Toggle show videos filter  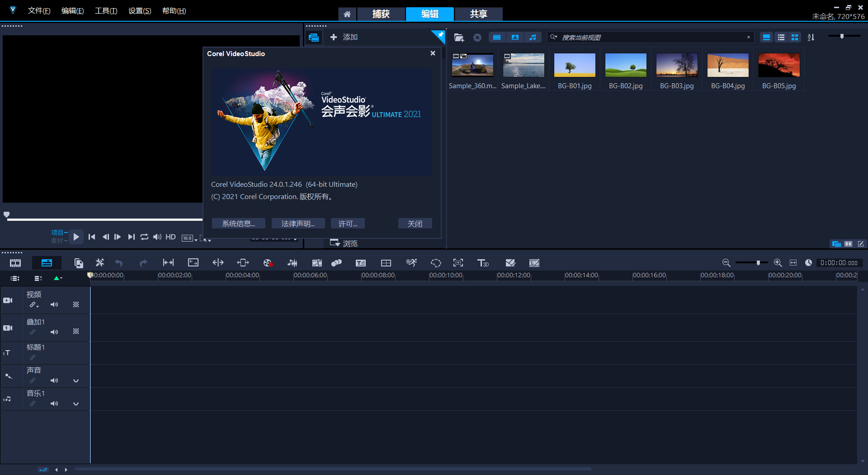pos(497,38)
